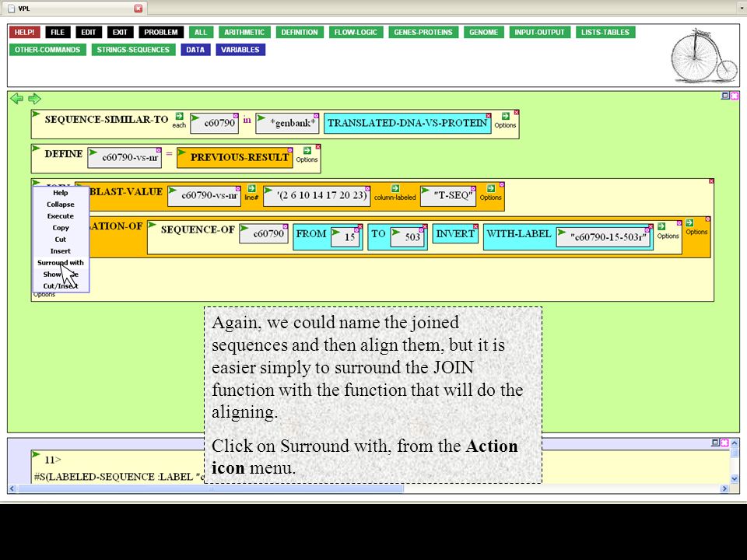
Task: Select Insert in the action menu
Action: point(61,251)
